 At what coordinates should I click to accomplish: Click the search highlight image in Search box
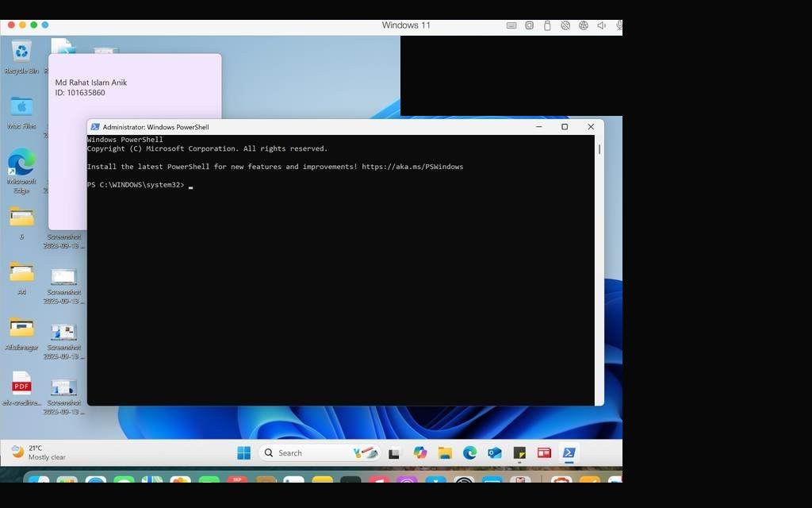366,453
